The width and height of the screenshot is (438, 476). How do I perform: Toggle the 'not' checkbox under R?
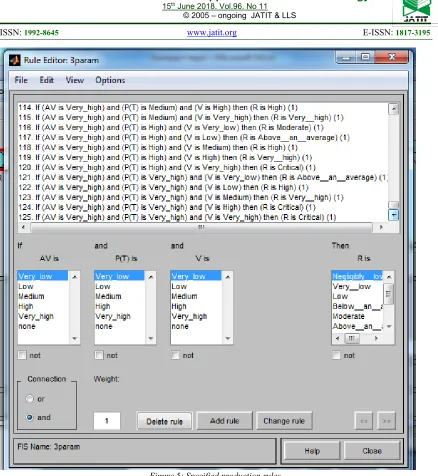tap(336, 355)
